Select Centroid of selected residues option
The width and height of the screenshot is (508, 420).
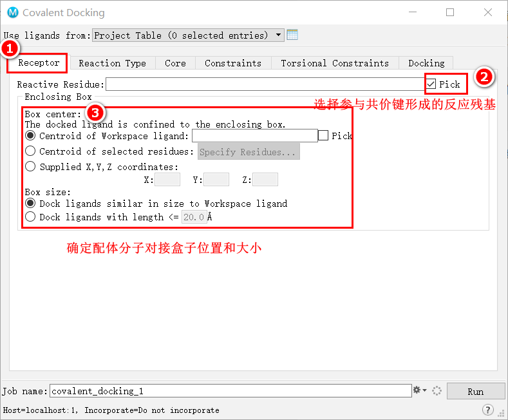(x=30, y=151)
